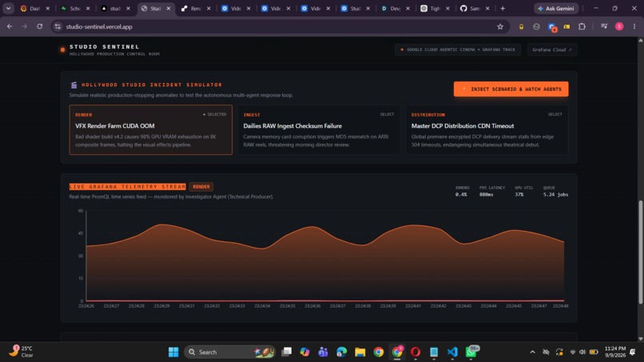
Task: Open the weather widget showing 25°C Clear
Action: coord(22,352)
